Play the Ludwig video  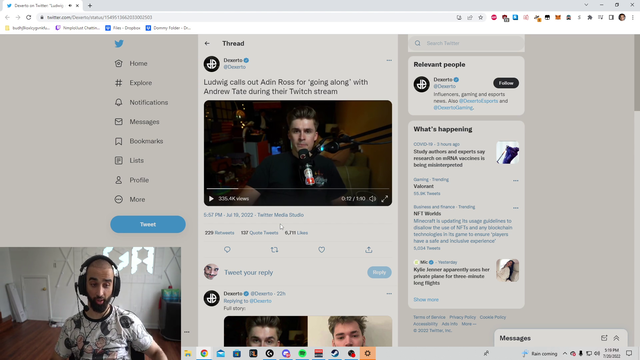point(211,199)
